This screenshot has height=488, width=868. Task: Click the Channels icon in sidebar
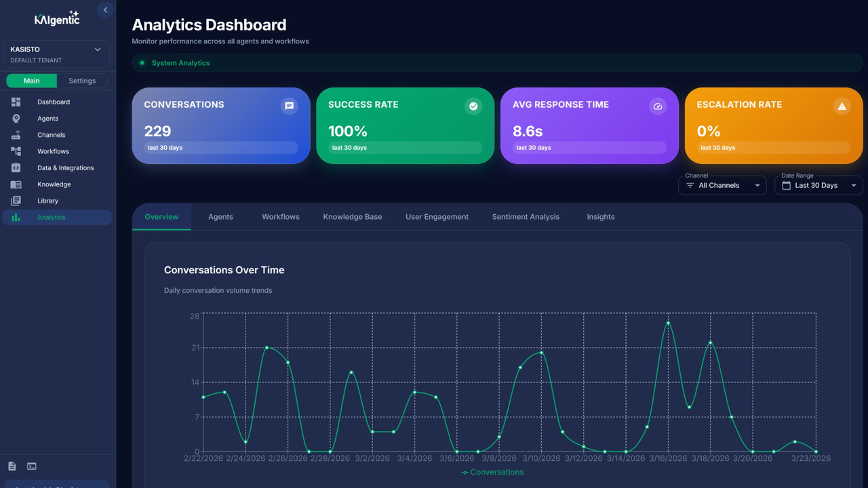16,135
